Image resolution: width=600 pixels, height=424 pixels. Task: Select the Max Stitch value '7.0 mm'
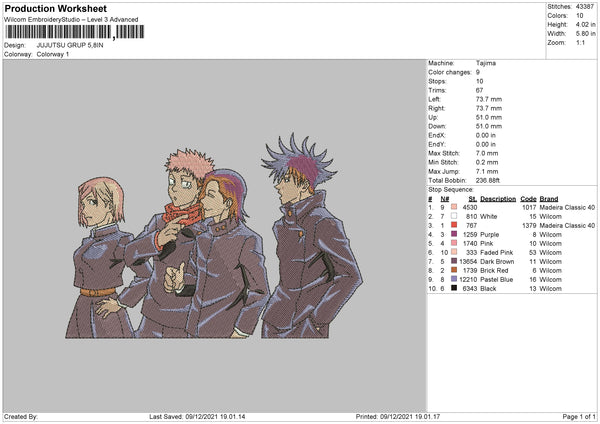(x=487, y=153)
